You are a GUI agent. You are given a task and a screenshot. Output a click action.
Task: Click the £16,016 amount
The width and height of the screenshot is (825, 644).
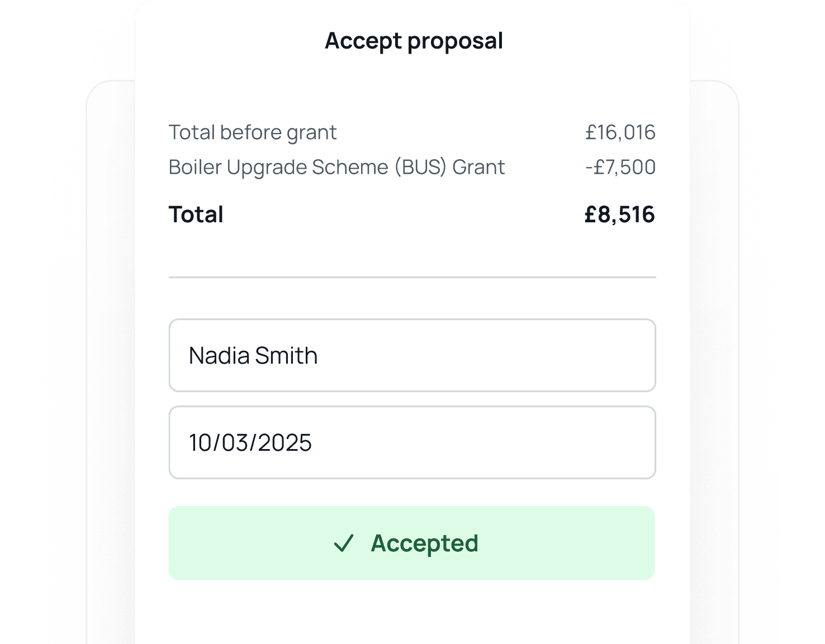coord(620,133)
